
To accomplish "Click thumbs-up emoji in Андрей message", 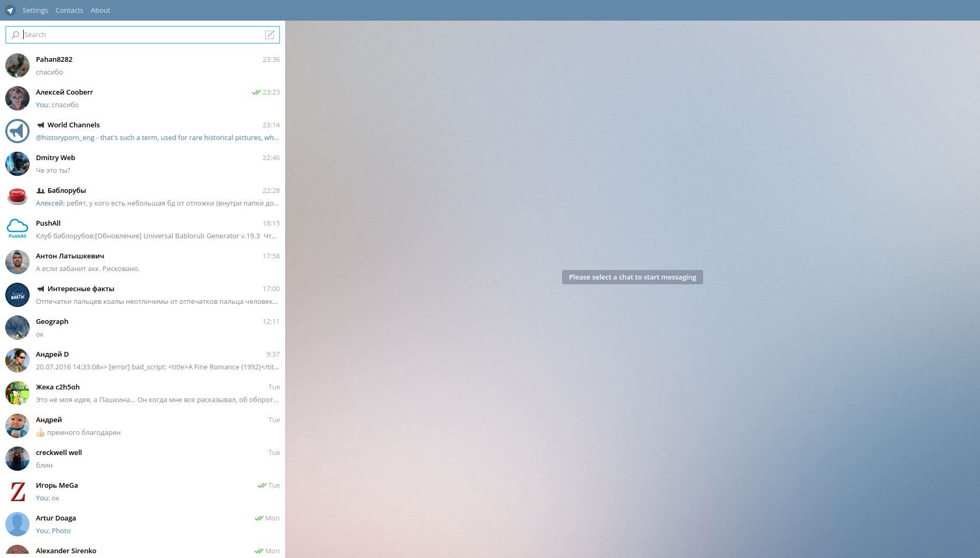I will 41,432.
